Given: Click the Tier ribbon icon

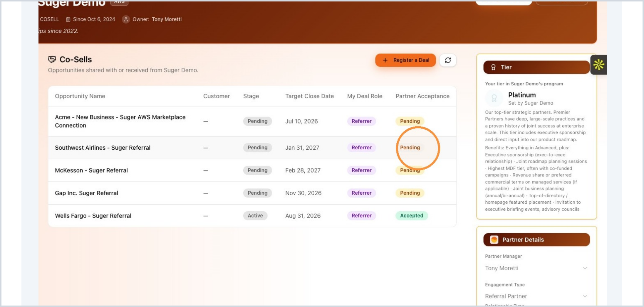Looking at the screenshot, I should pos(493,67).
